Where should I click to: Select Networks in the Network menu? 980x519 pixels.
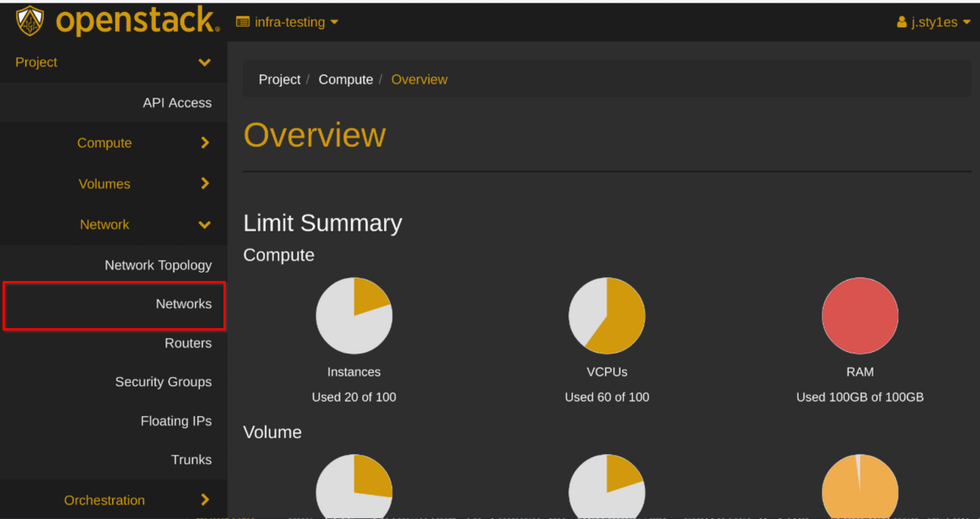[x=184, y=304]
